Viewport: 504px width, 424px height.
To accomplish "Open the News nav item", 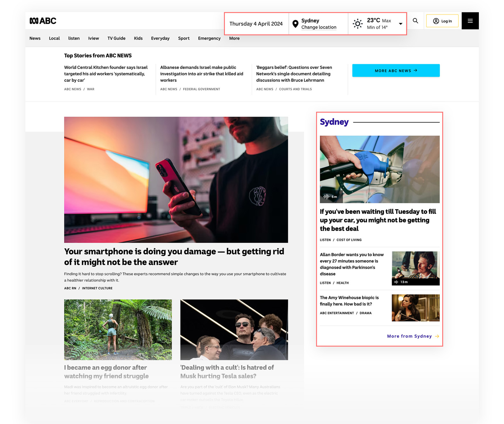I will coord(35,38).
